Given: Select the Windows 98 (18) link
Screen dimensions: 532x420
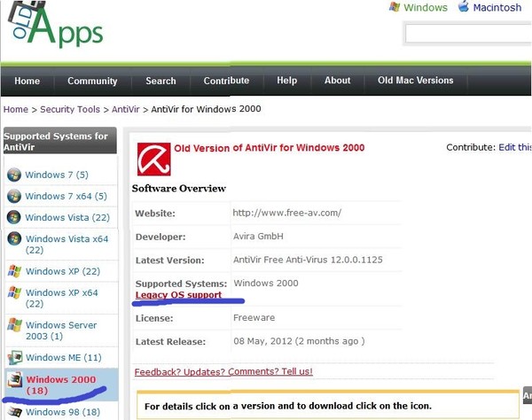Looking at the screenshot, I should tap(63, 412).
